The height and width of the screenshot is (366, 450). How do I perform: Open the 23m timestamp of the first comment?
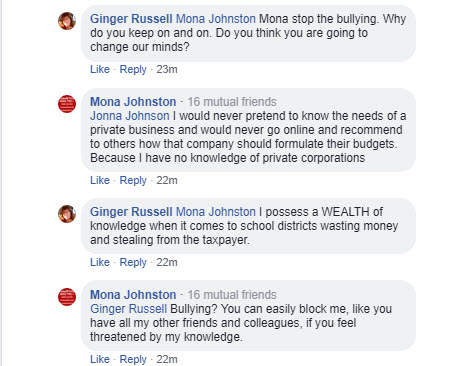point(167,69)
